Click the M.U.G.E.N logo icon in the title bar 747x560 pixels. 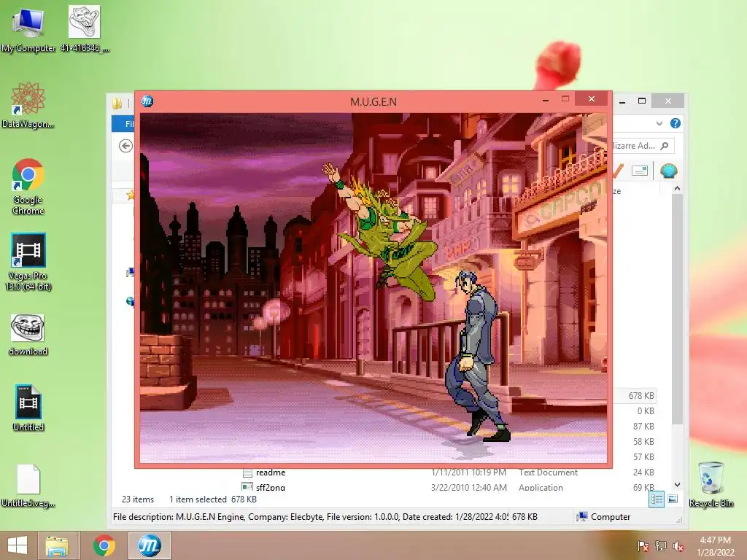point(147,101)
